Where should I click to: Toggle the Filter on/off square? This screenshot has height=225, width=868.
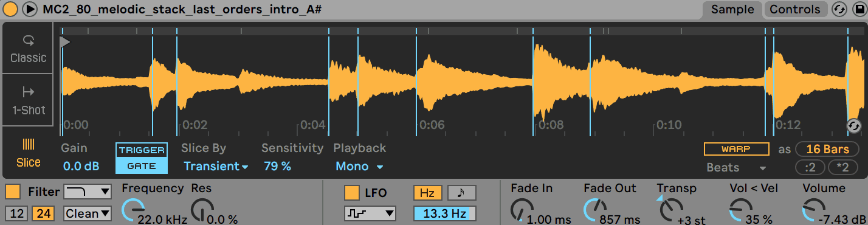point(13,192)
